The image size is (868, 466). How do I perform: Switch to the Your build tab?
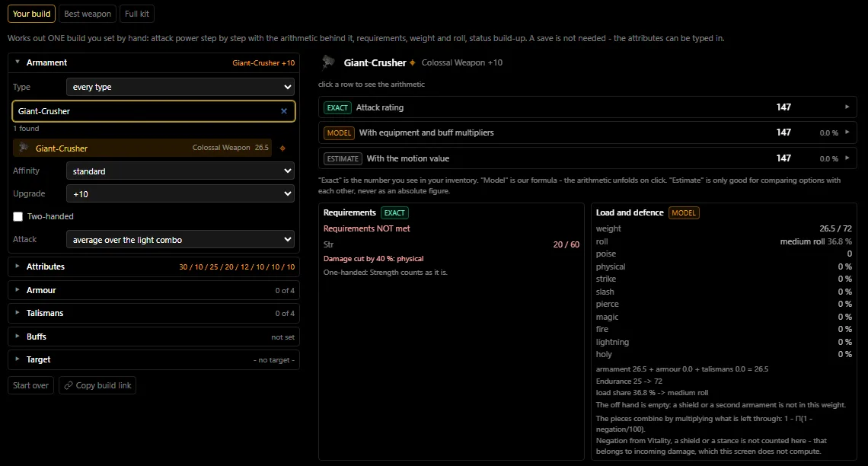31,14
